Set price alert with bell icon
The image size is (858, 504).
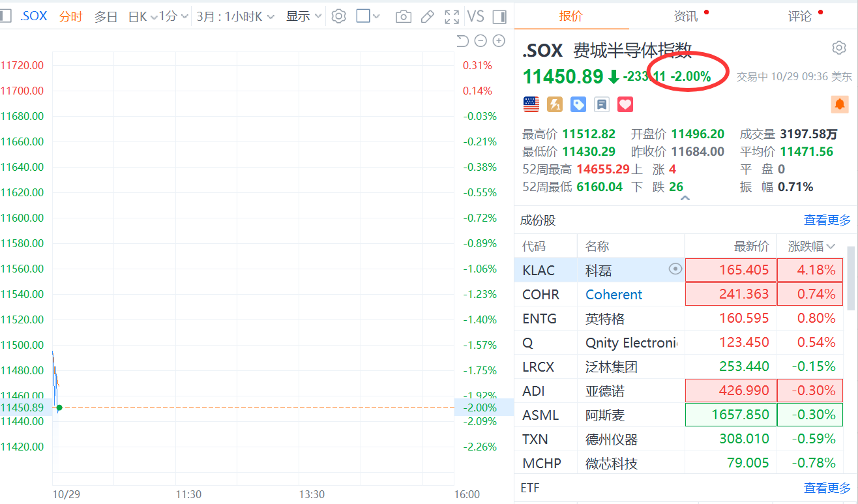[840, 104]
